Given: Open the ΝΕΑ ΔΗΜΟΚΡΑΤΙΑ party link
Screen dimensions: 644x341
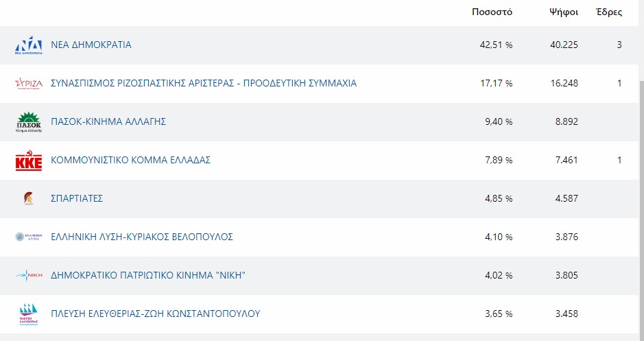Looking at the screenshot, I should (91, 45).
